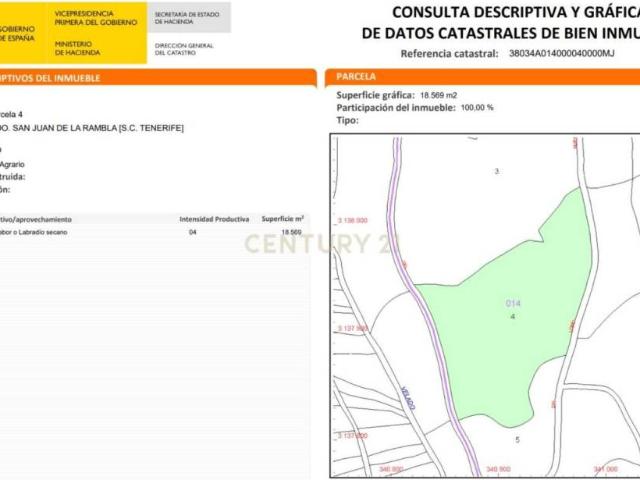Click the 'CONSULTA DESCRIPTIVA Y GRÁFICA' title line
Screen dimensions: 640x480
(x=516, y=12)
